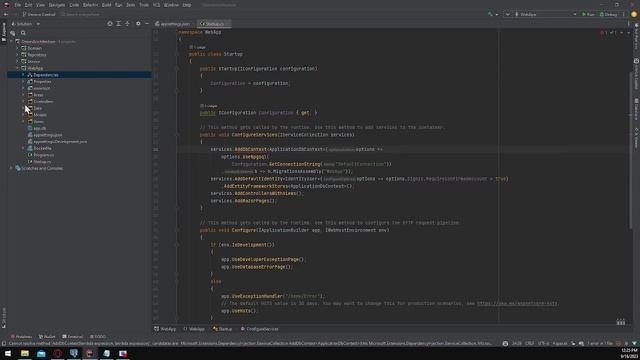Image resolution: width=640 pixels, height=360 pixels.
Task: Click the search icon in Solution explorer
Action: [23, 33]
